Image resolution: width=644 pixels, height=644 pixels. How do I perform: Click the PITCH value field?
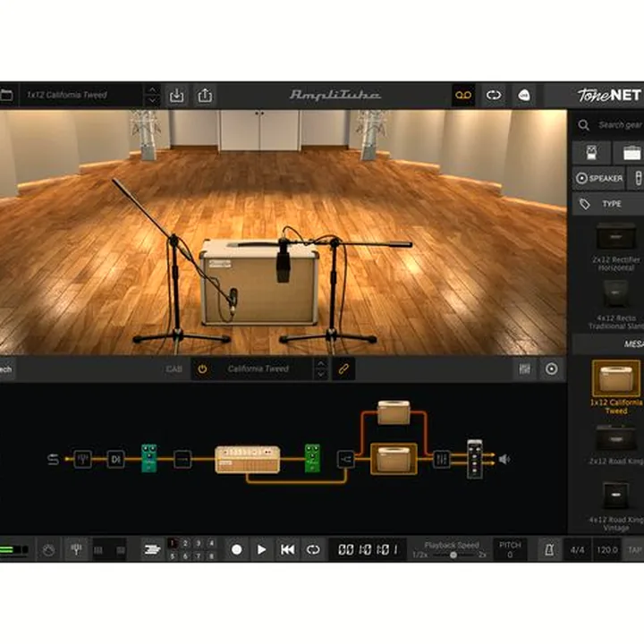(x=510, y=549)
